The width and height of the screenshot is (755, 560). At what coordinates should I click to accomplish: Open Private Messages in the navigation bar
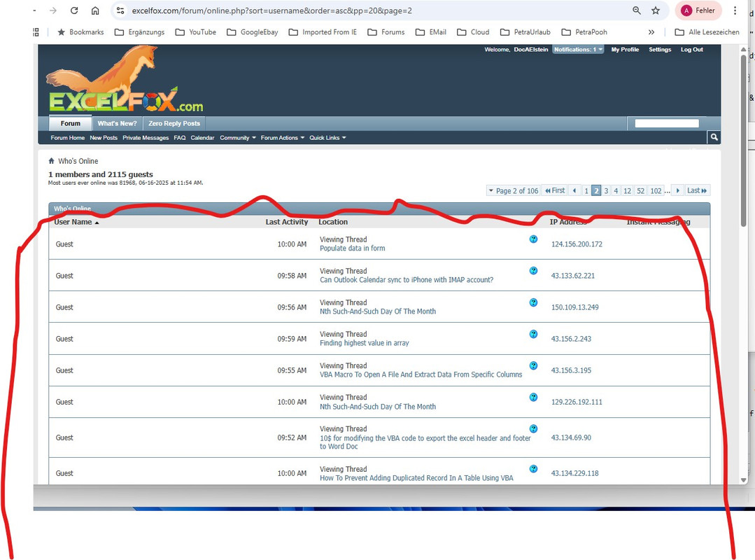pyautogui.click(x=146, y=138)
